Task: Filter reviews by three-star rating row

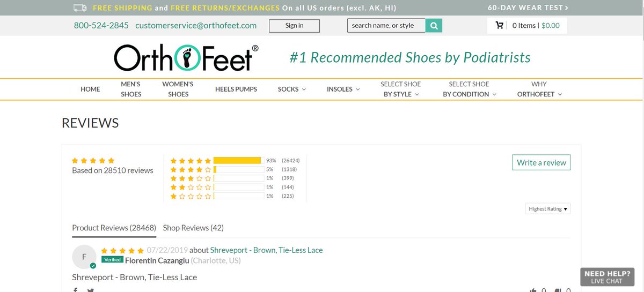Action: click(235, 178)
